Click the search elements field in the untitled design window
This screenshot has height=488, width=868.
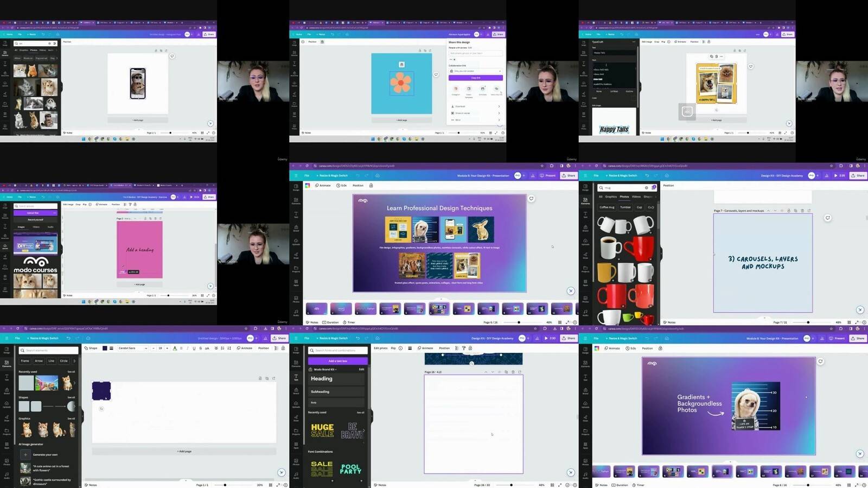point(48,350)
